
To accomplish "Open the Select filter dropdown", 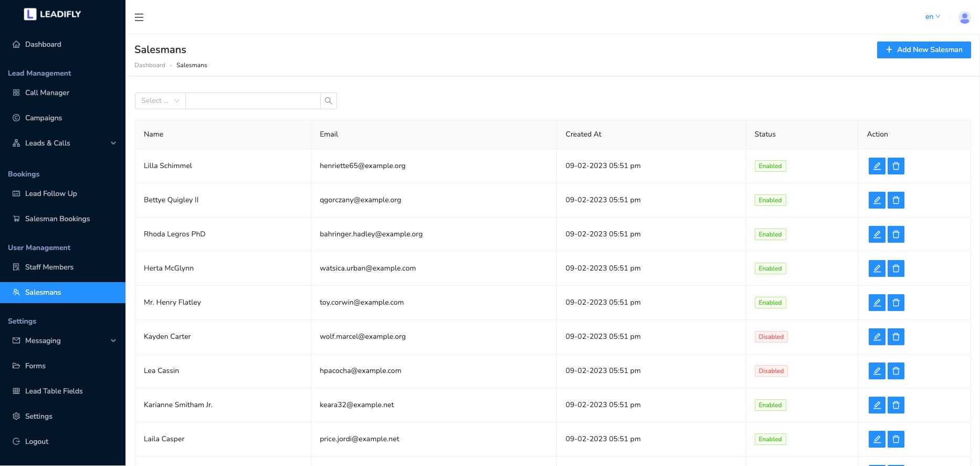I will [160, 101].
